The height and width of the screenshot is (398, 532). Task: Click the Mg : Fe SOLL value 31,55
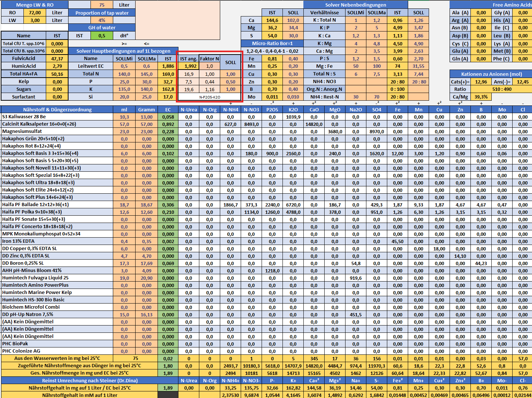[x=418, y=66]
